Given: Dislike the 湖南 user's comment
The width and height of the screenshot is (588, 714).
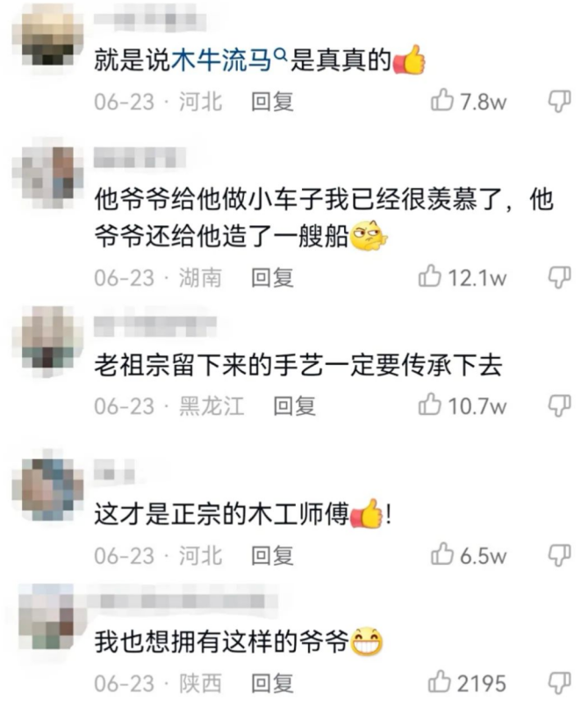Looking at the screenshot, I should tap(559, 277).
